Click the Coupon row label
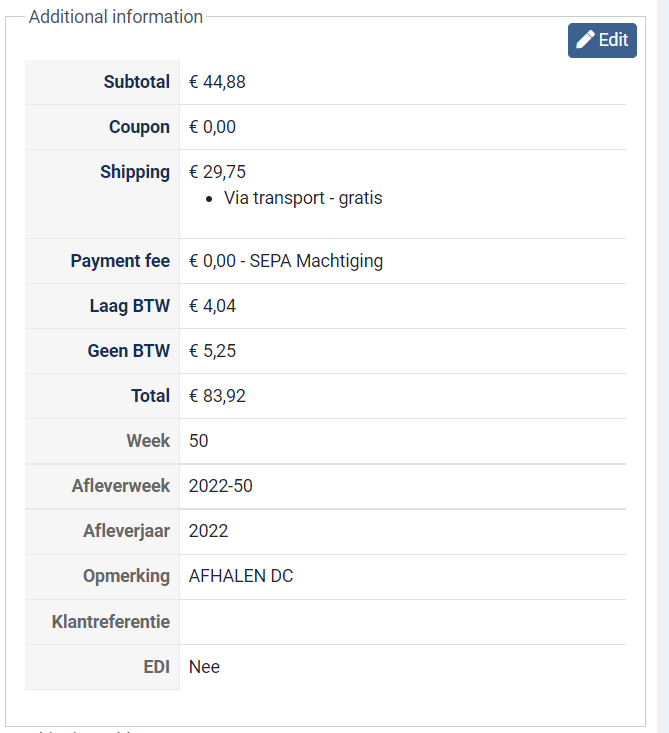The height and width of the screenshot is (733, 669). (x=139, y=127)
